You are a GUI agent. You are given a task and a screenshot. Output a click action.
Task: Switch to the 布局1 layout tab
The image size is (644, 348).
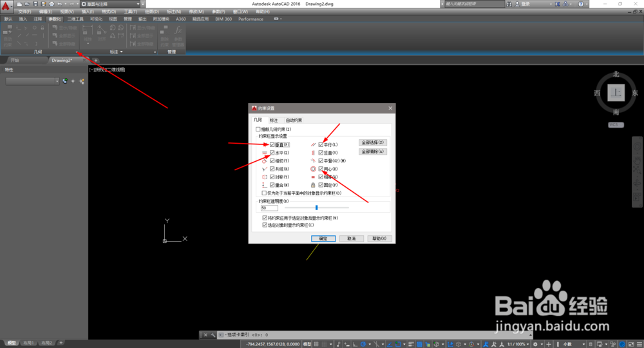pyautogui.click(x=28, y=343)
